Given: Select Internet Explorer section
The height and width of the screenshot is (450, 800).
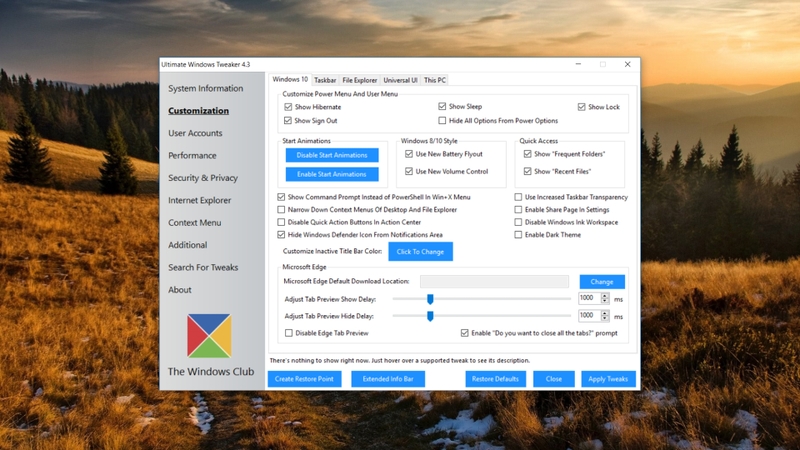Looking at the screenshot, I should [x=199, y=201].
